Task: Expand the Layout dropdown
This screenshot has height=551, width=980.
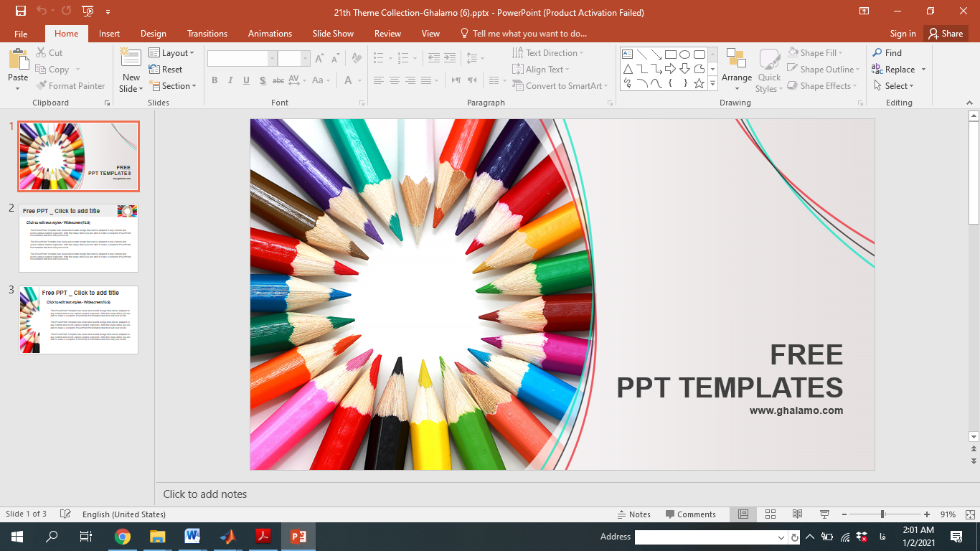Action: [171, 53]
